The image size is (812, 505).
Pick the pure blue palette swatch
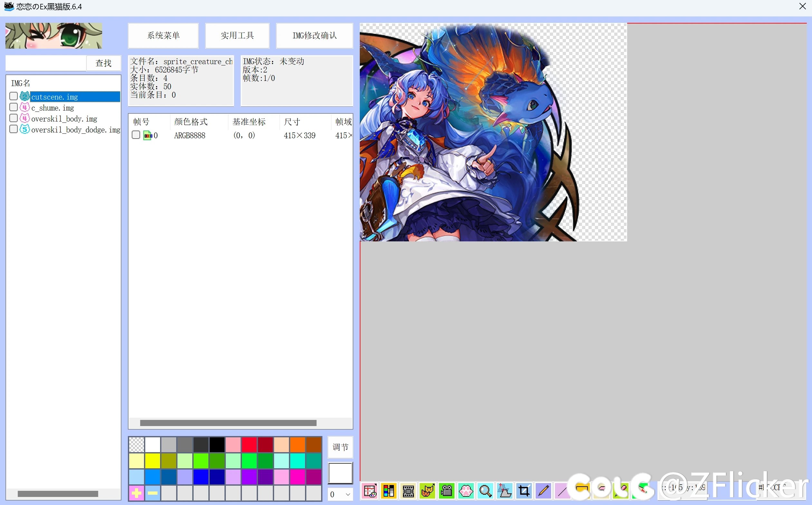(x=201, y=477)
